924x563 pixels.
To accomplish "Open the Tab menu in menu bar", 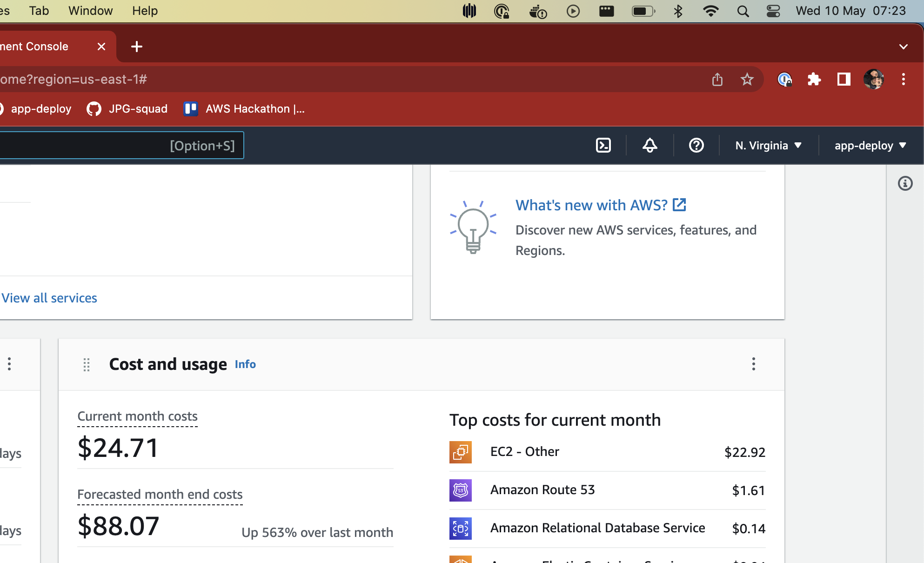I will 39,11.
